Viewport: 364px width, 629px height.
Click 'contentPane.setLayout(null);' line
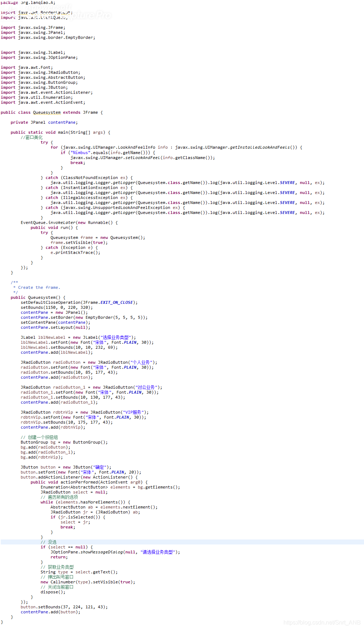point(55,327)
